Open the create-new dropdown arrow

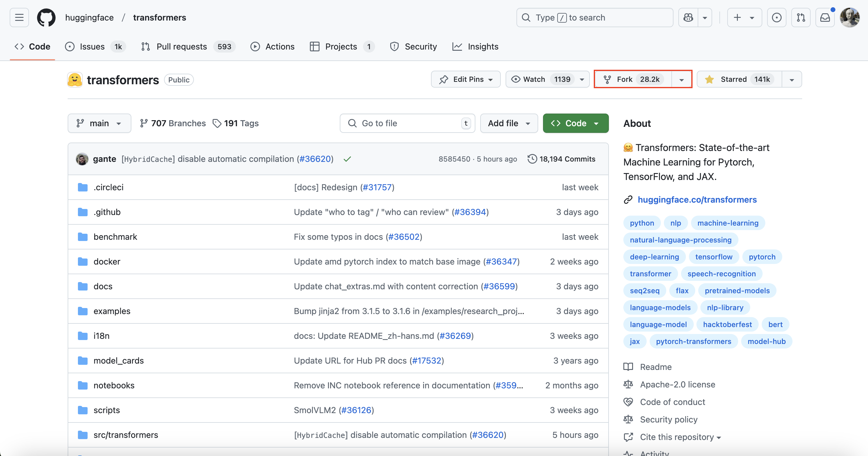[x=752, y=18]
